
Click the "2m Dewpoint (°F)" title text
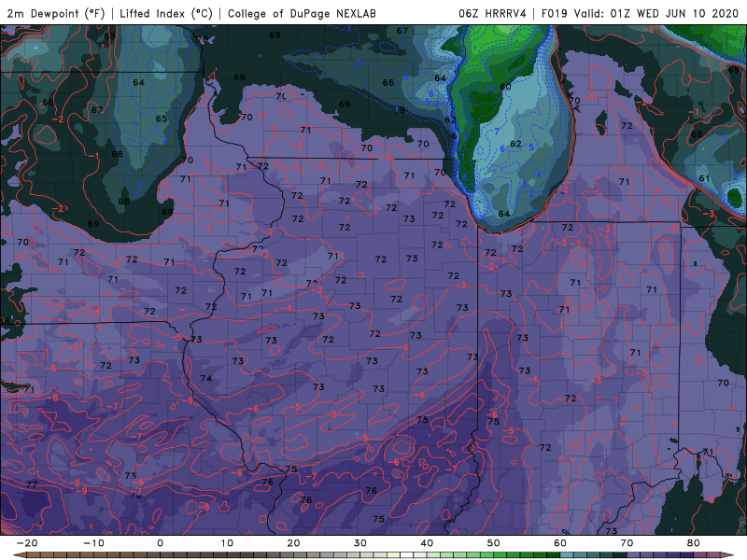point(56,13)
